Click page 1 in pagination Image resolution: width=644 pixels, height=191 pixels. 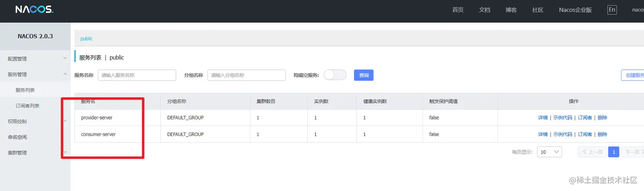[614, 152]
